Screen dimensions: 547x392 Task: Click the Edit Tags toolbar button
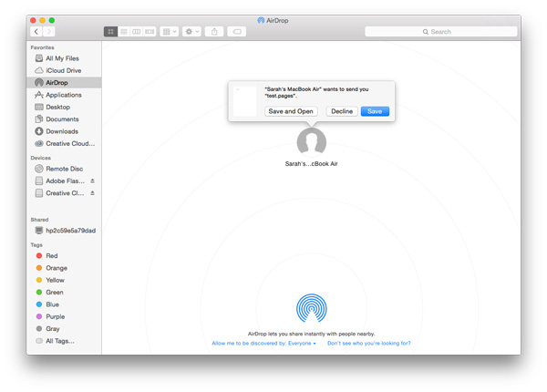click(x=236, y=32)
